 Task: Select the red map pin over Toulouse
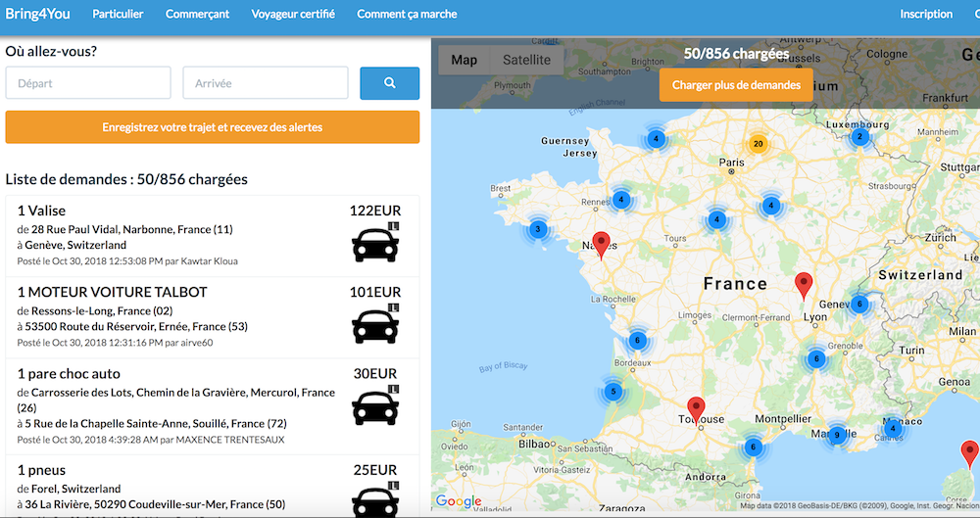(696, 411)
